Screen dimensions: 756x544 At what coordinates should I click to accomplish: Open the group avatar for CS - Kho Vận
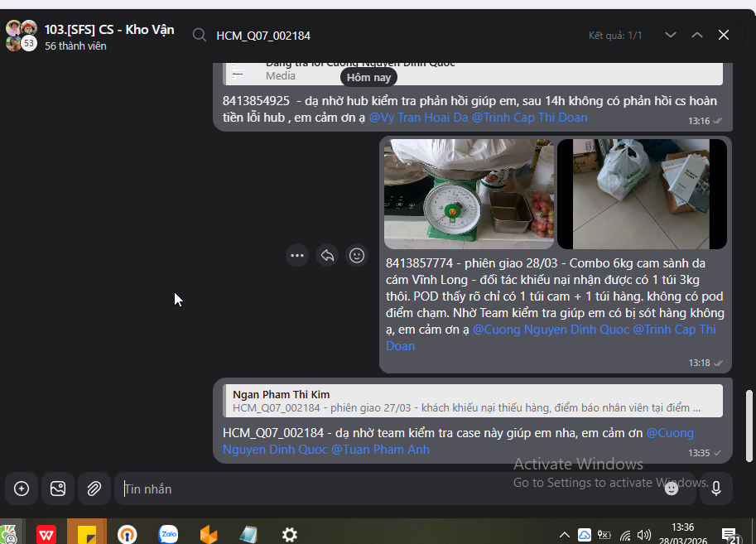22,36
